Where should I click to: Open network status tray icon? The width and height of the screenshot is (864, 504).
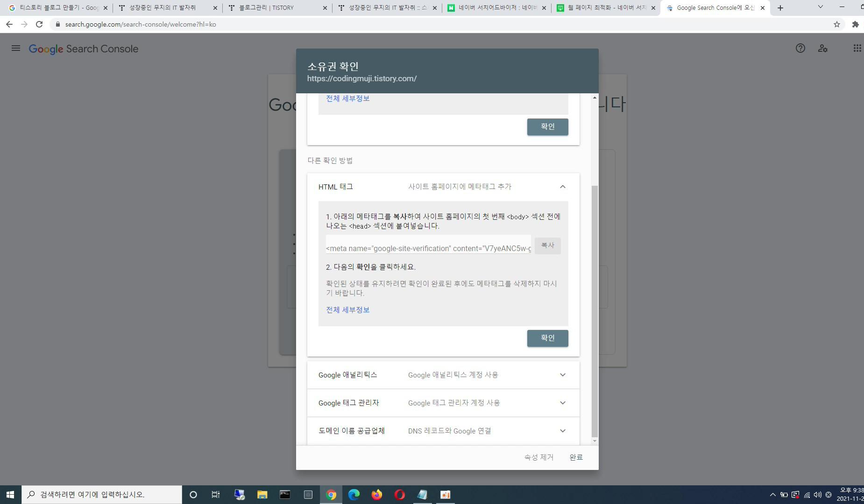(x=807, y=495)
